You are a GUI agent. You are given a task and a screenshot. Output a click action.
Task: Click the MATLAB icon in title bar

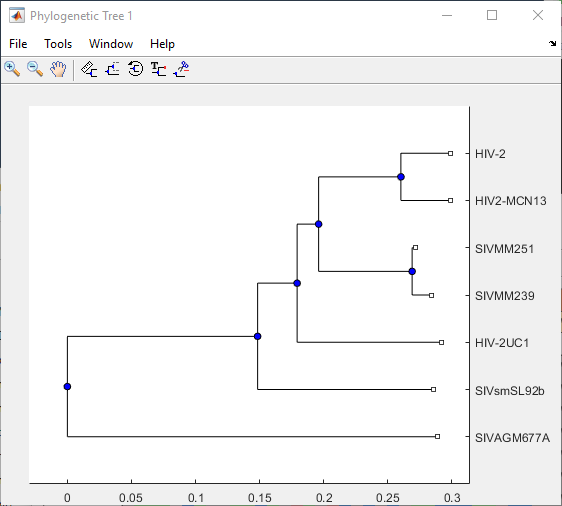tap(17, 16)
